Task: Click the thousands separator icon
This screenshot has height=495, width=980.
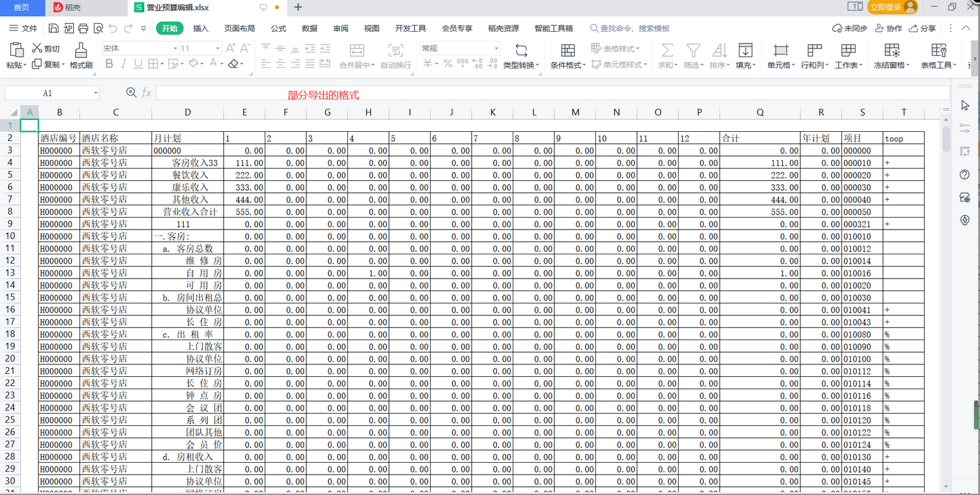Action: 462,63
